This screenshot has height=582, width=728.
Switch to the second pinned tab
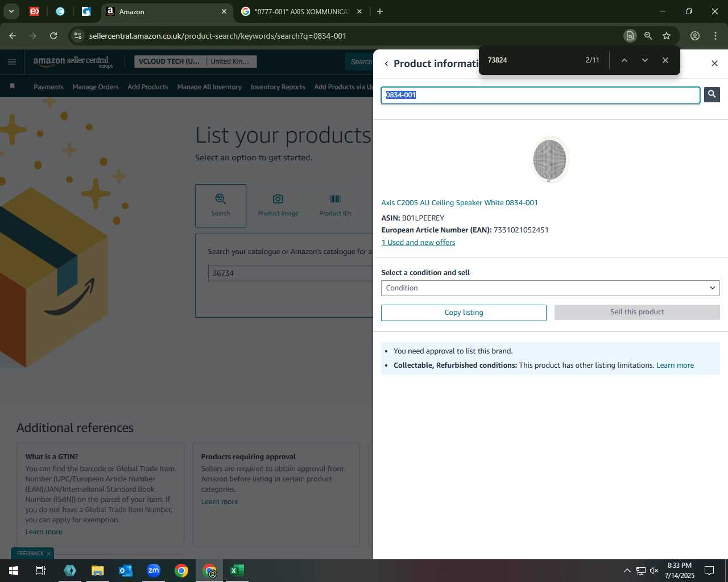[x=60, y=11]
